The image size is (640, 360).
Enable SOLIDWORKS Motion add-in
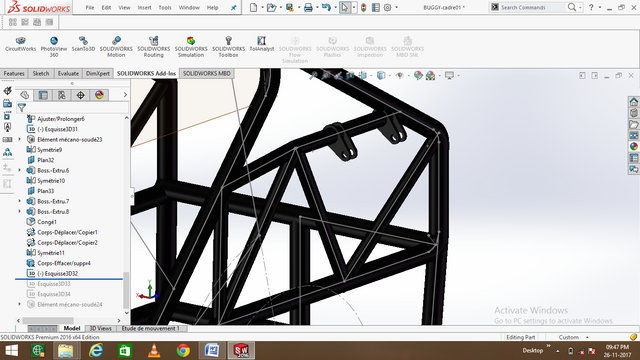(x=116, y=47)
